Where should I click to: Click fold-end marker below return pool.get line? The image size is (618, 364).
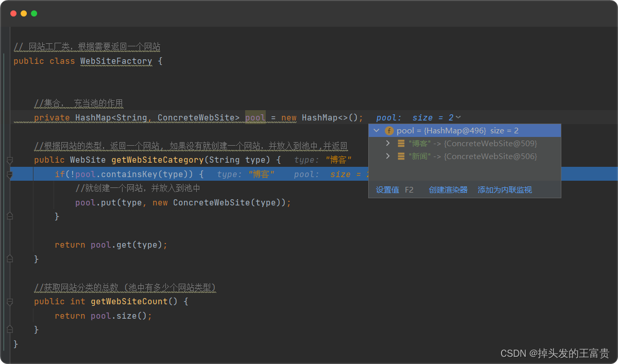9,259
